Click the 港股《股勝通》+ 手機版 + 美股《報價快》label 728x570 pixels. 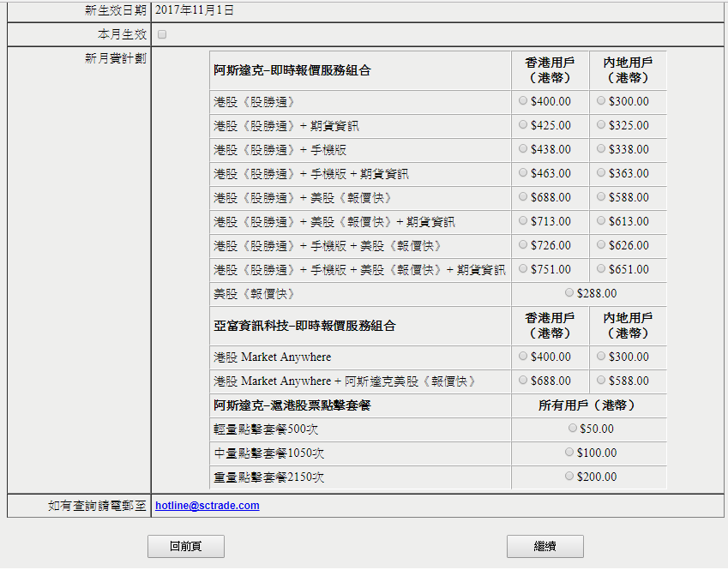[x=328, y=246]
